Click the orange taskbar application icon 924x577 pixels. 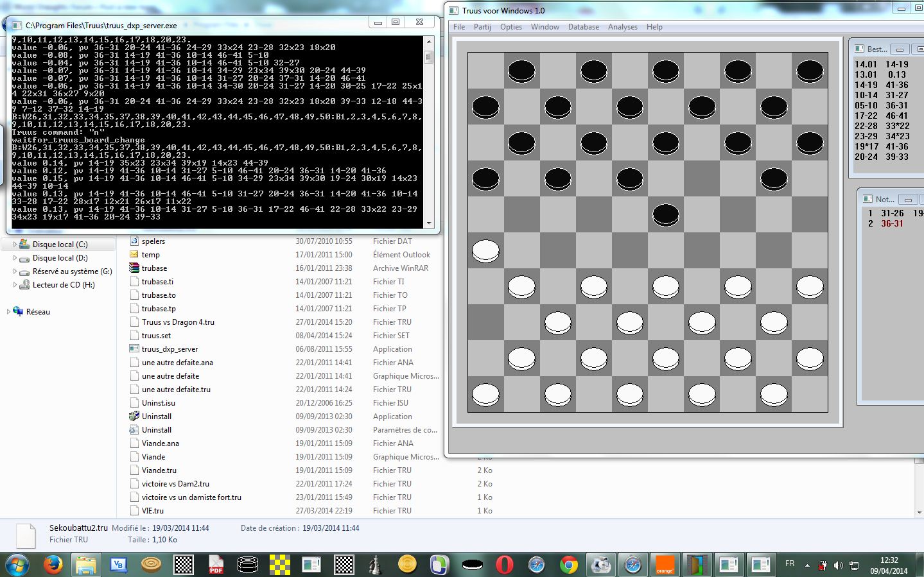coord(665,565)
